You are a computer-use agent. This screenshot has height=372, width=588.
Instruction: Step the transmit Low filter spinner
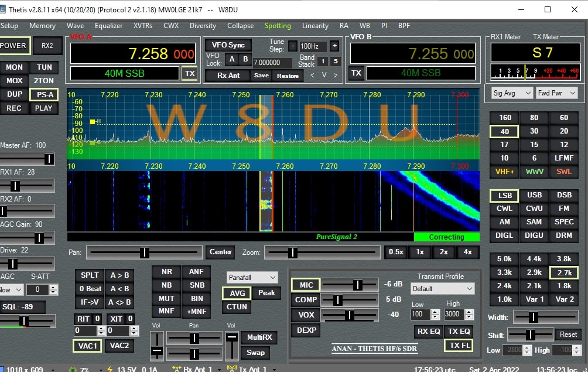435,314
